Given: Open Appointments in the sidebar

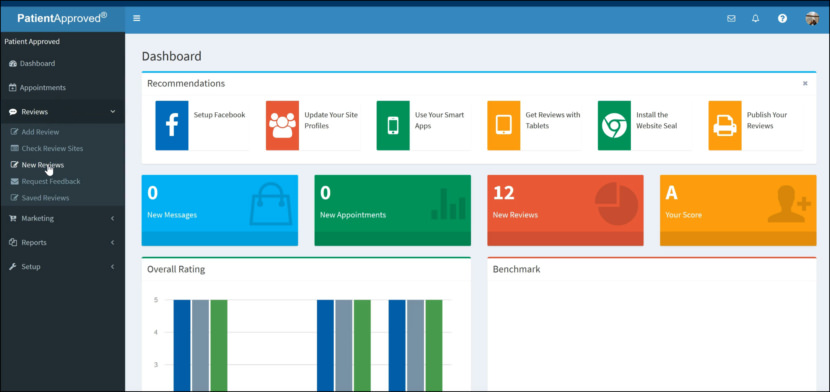Looking at the screenshot, I should [62, 87].
